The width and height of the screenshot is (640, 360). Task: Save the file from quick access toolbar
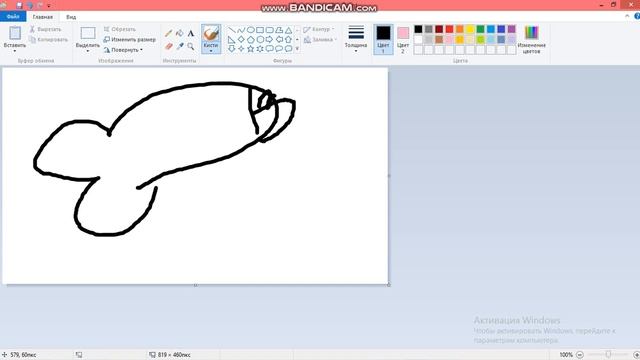pos(19,5)
